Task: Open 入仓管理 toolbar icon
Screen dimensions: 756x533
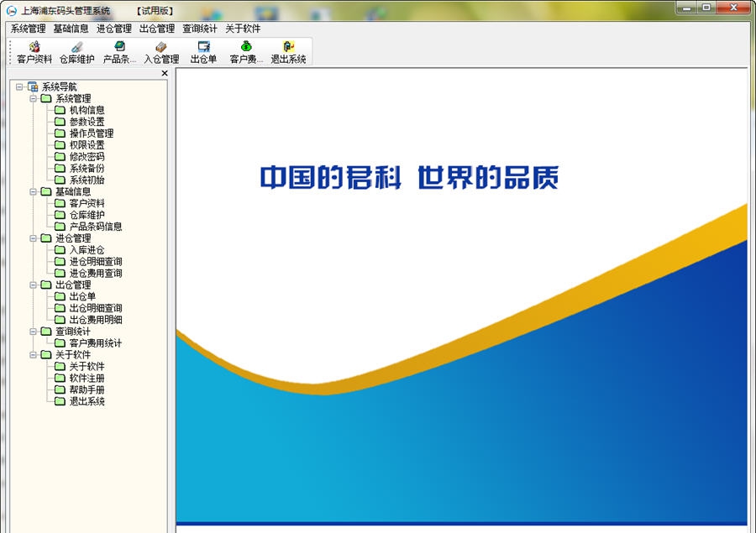Action: pyautogui.click(x=161, y=53)
